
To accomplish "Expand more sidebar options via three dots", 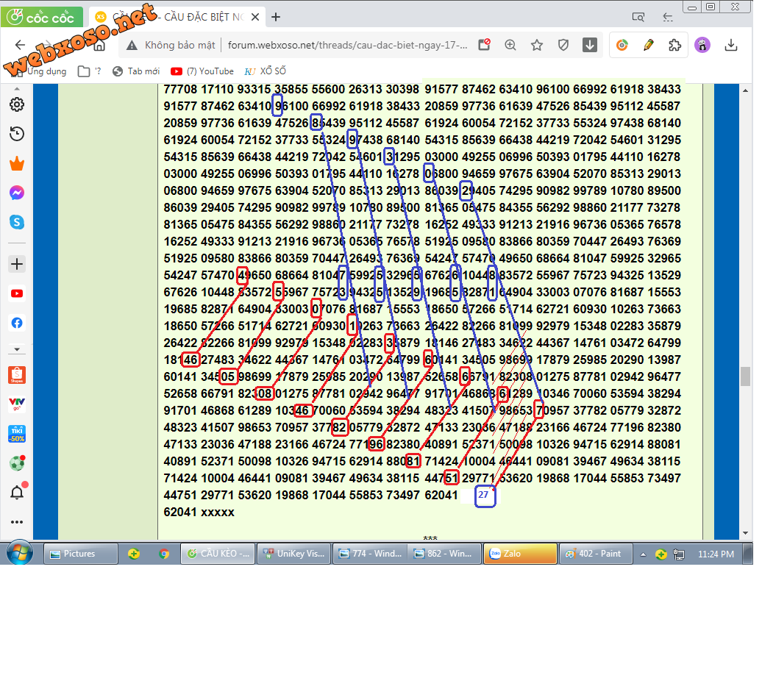I will 16,522.
